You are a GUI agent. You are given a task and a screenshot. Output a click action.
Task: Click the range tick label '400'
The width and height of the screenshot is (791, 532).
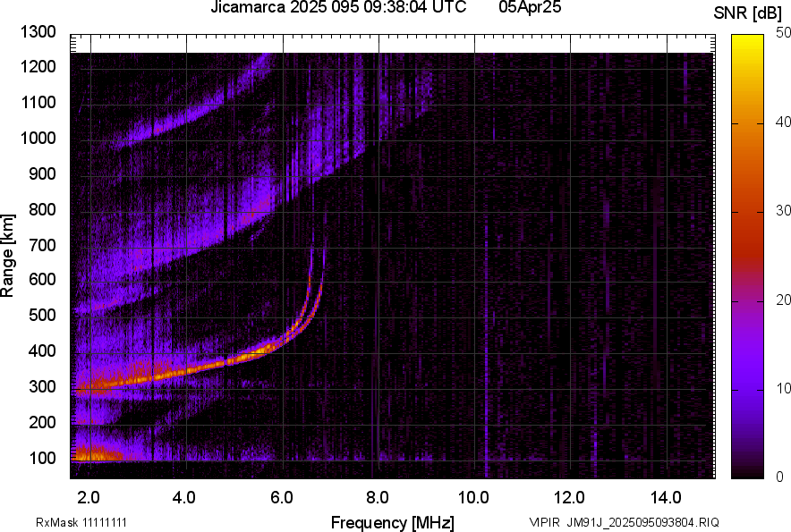tap(42, 351)
